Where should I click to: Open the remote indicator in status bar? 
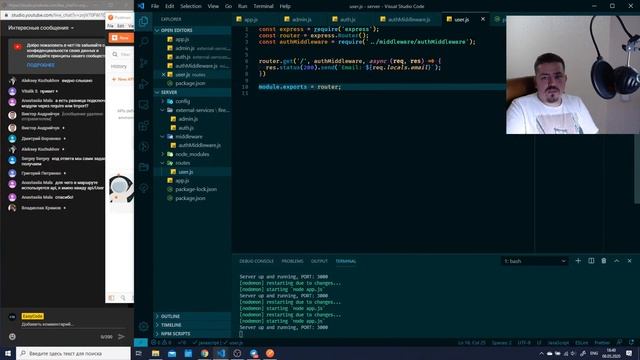(x=141, y=342)
